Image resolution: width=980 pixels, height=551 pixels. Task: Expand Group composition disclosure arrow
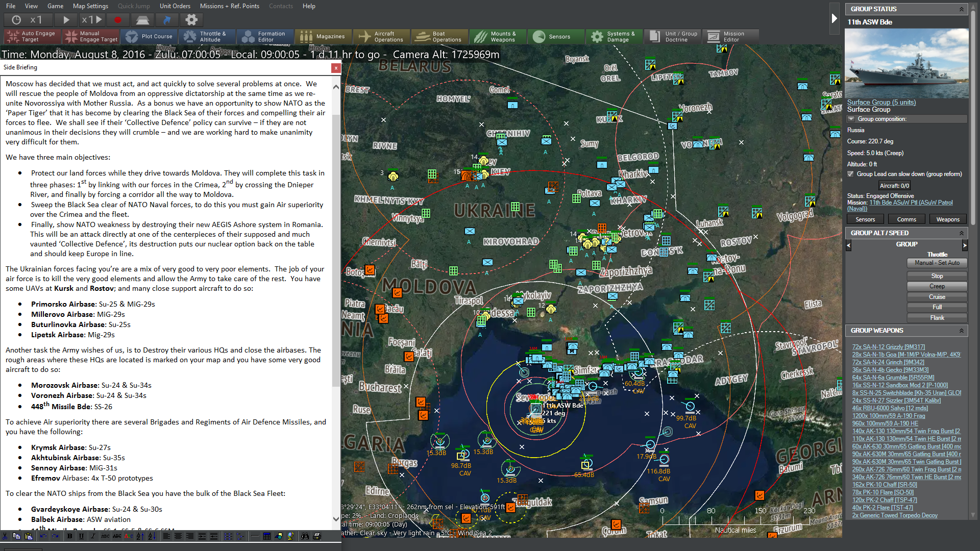pos(851,119)
